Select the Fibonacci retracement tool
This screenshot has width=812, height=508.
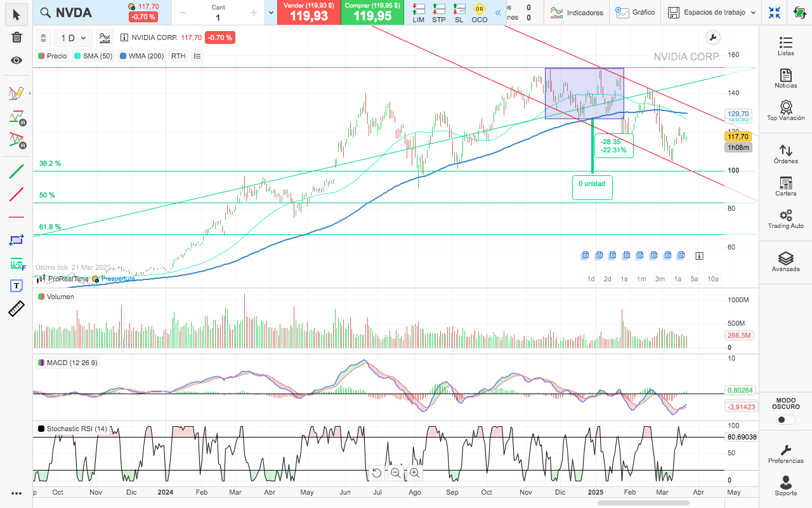tap(16, 264)
